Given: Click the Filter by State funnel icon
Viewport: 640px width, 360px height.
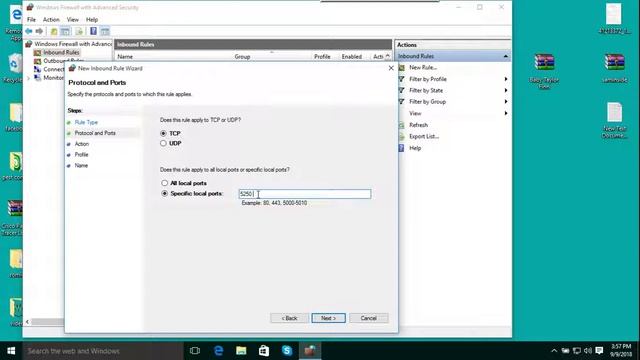Looking at the screenshot, I should pos(402,90).
